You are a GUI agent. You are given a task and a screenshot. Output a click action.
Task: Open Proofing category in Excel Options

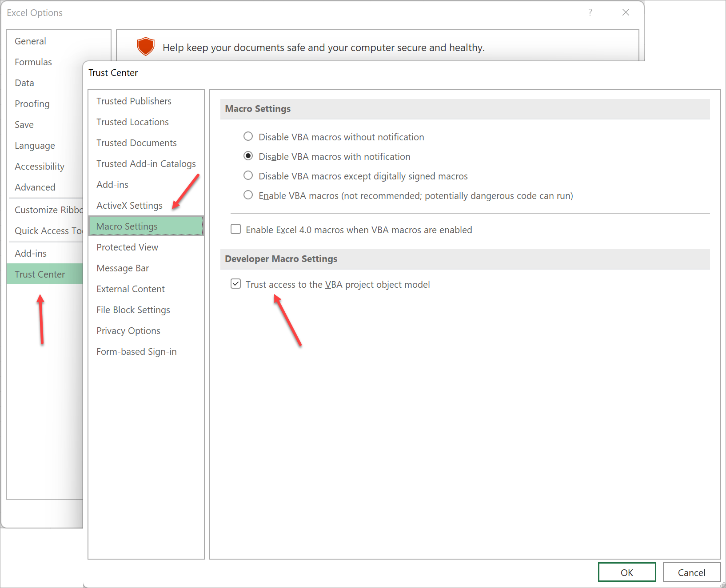coord(45,104)
